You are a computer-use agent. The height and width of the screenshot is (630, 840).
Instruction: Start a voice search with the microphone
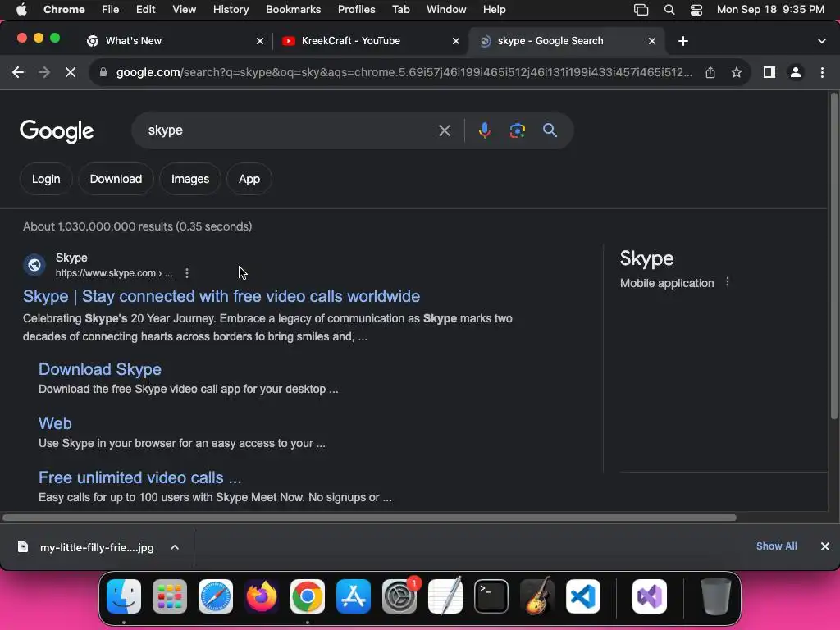(x=484, y=130)
